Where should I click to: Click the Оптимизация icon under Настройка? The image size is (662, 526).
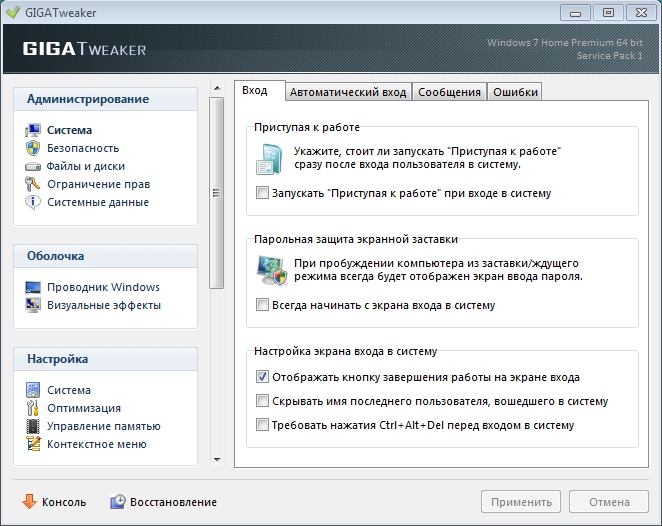(x=32, y=408)
